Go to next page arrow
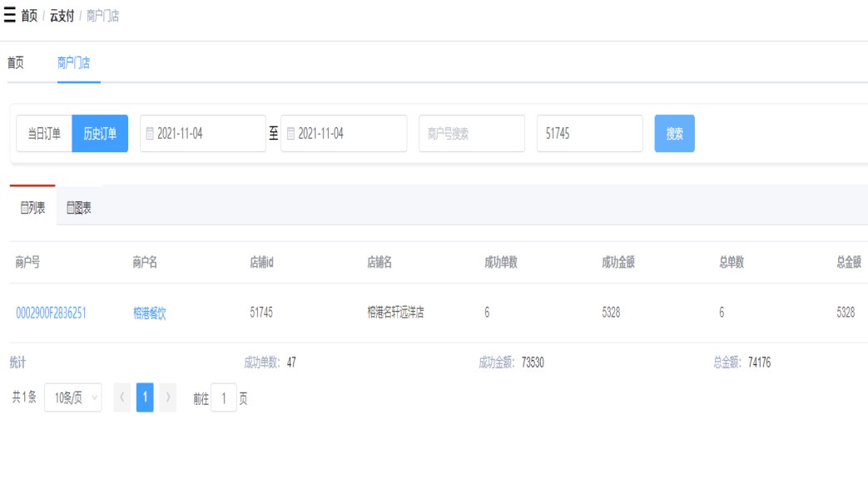This screenshot has width=868, height=503. coord(167,398)
